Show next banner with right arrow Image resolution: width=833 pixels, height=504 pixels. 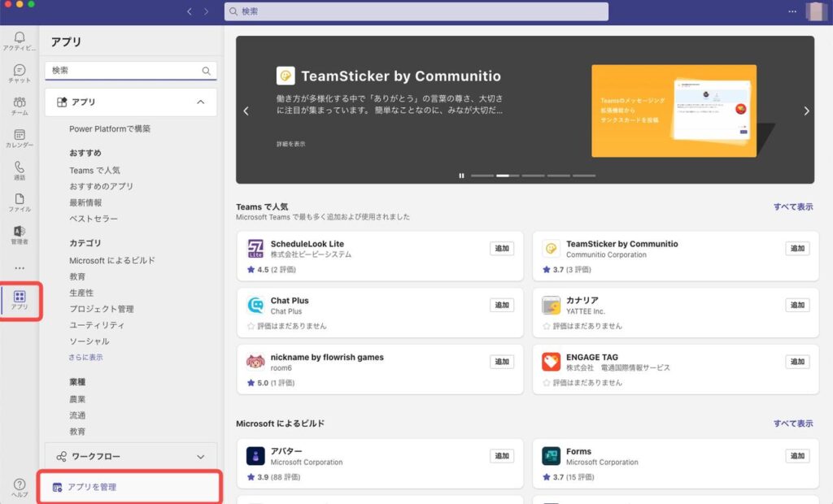pyautogui.click(x=806, y=111)
